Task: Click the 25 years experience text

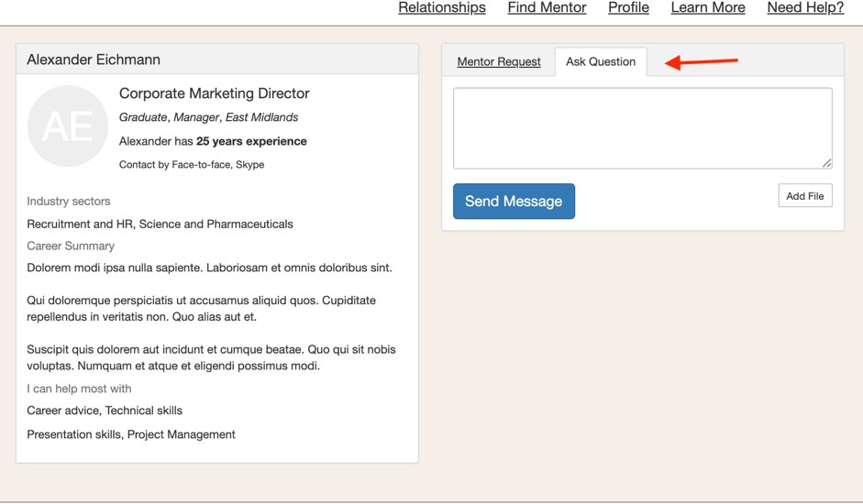Action: (x=251, y=141)
